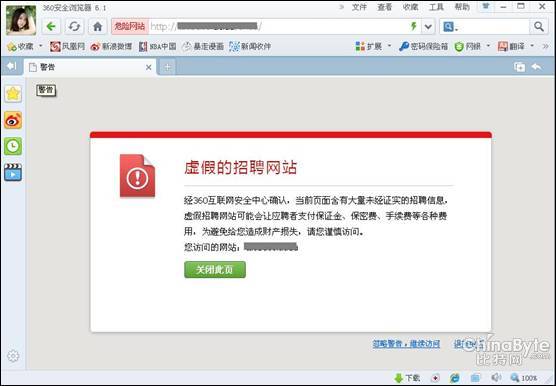This screenshot has width=556, height=386.
Task: Restore closed tab with undo arrow
Action: pyautogui.click(x=537, y=67)
